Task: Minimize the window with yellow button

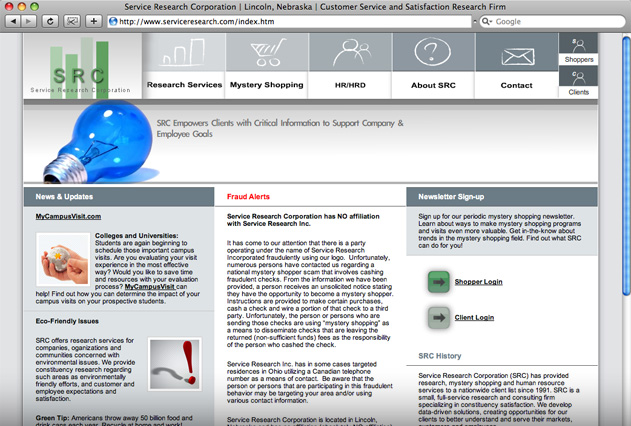Action: click(22, 6)
